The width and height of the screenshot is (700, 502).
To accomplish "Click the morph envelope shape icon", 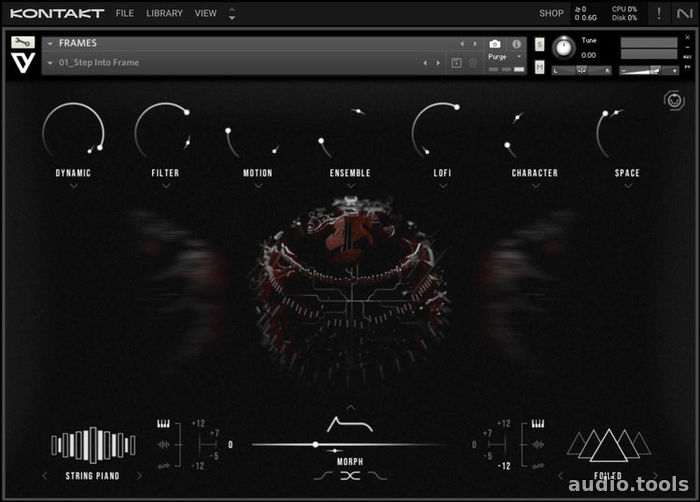I will (x=350, y=424).
